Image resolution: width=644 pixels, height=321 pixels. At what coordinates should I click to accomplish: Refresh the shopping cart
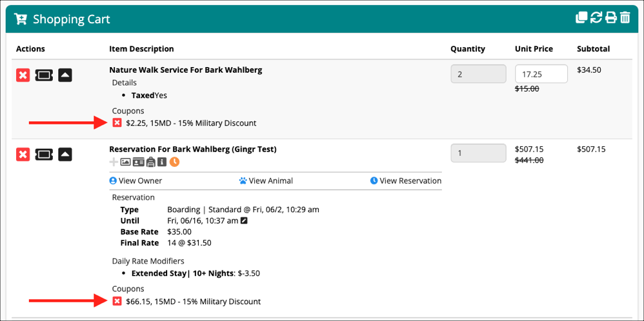(x=596, y=17)
